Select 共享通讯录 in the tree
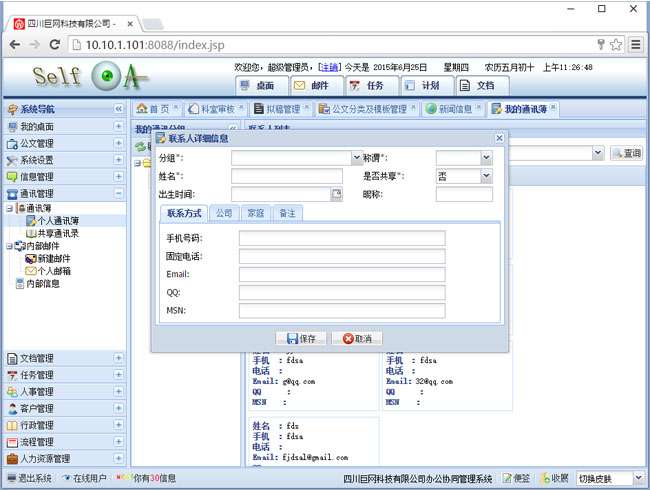The height and width of the screenshot is (490, 650). click(x=58, y=232)
